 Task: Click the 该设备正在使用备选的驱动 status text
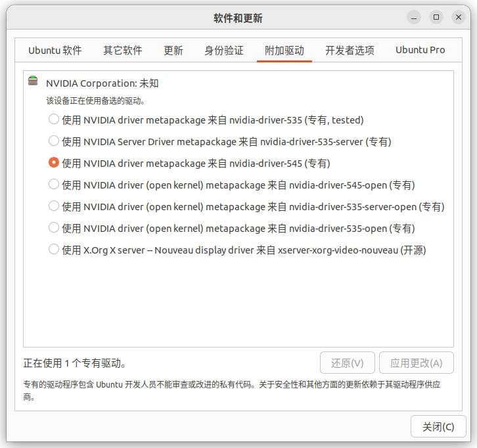point(95,101)
